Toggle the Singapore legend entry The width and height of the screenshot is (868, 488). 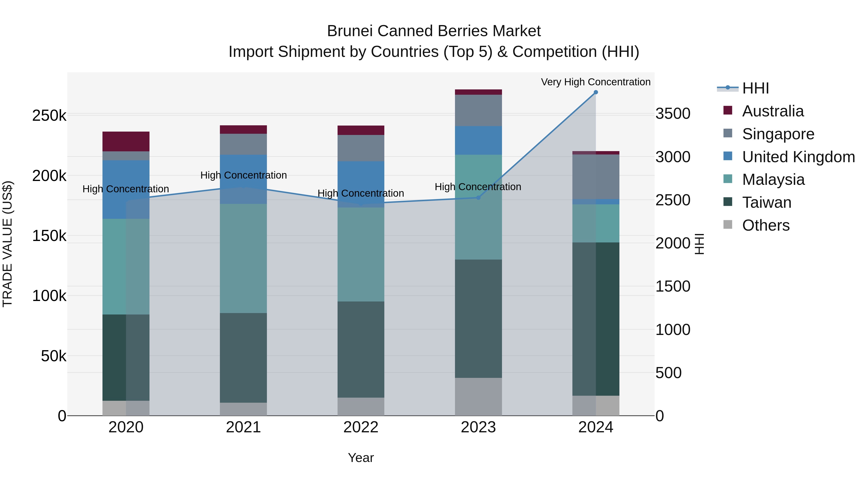pyautogui.click(x=769, y=134)
